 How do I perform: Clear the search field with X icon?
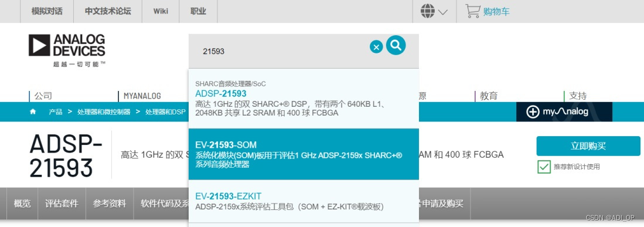[x=376, y=47]
